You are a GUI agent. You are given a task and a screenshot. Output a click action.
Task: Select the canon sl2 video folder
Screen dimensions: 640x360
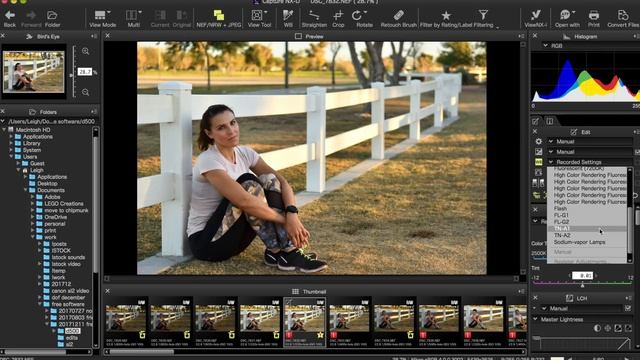point(70,291)
